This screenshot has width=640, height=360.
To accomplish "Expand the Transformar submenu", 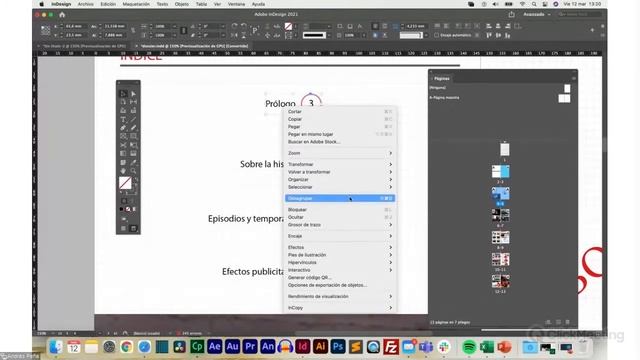I will click(340, 164).
